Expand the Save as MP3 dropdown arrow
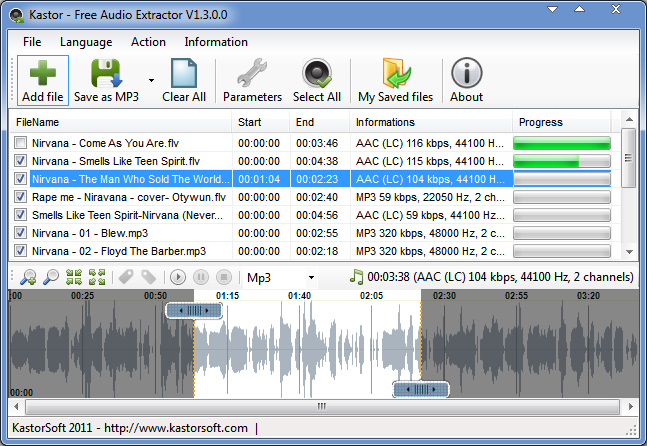This screenshot has width=647, height=446. pyautogui.click(x=151, y=80)
